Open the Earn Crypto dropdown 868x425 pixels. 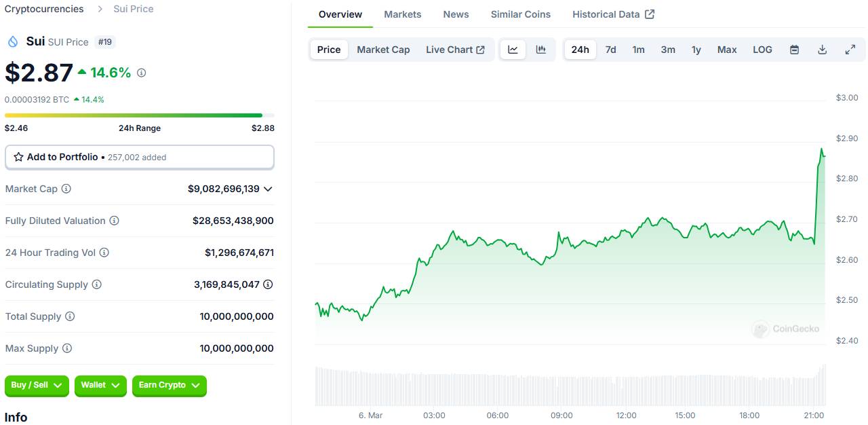[x=170, y=386]
